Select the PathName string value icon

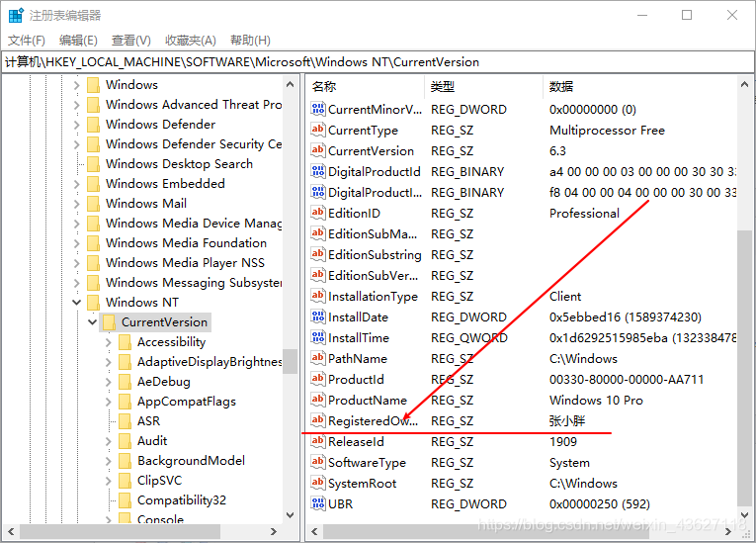[318, 358]
